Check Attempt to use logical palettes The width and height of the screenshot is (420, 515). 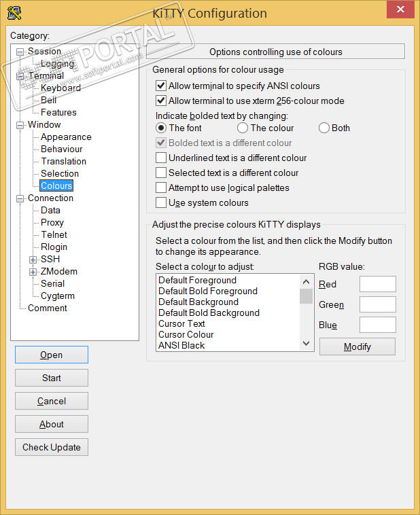(x=160, y=188)
